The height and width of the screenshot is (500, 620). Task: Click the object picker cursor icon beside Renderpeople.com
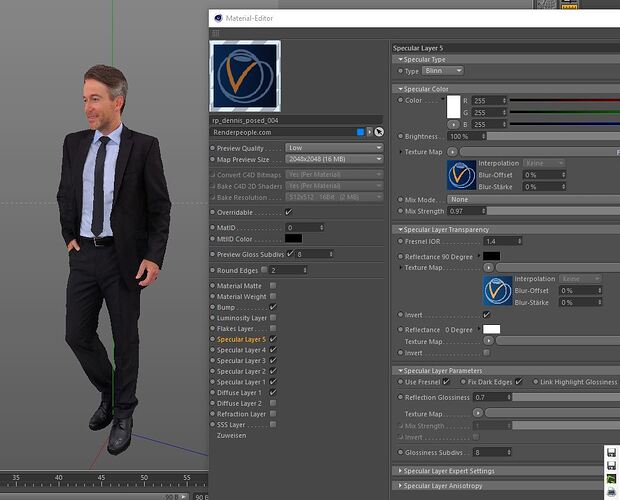(379, 132)
